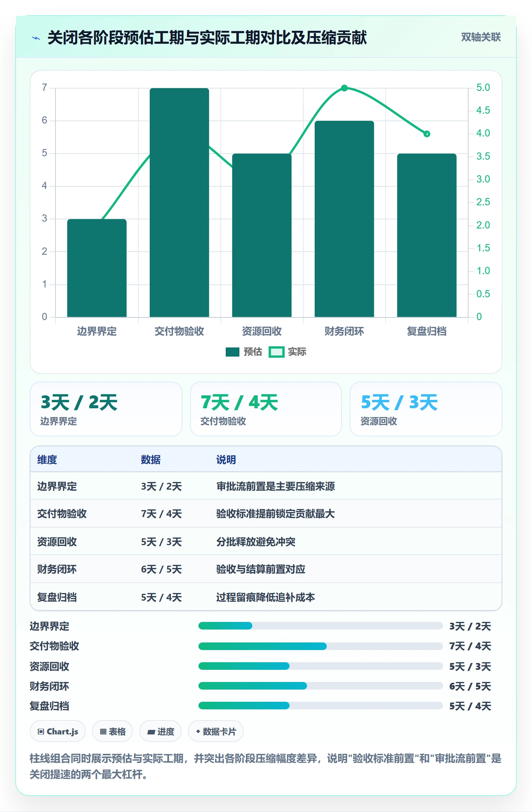
Task: Click the 数据卡片 tag chip
Action: point(216,731)
